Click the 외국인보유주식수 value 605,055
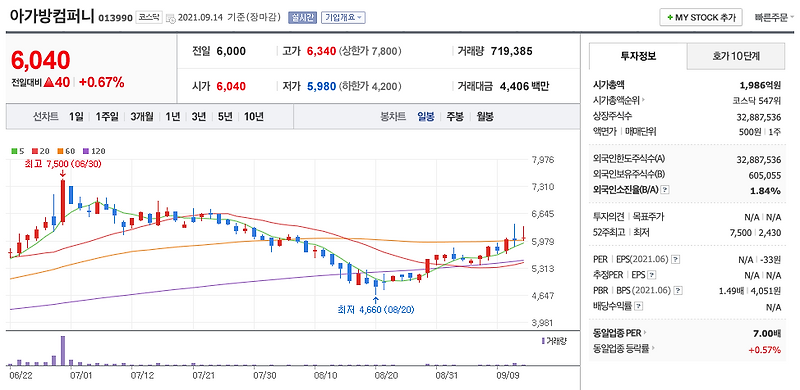Viewport: 800px width, 390px height. click(x=765, y=175)
